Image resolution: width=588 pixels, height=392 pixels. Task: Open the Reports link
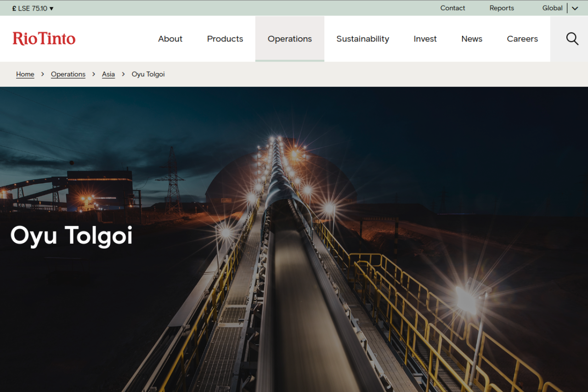502,8
